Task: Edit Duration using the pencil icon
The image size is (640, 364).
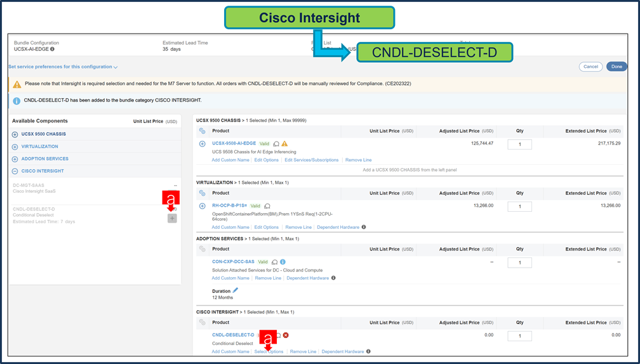Action: tap(236, 290)
